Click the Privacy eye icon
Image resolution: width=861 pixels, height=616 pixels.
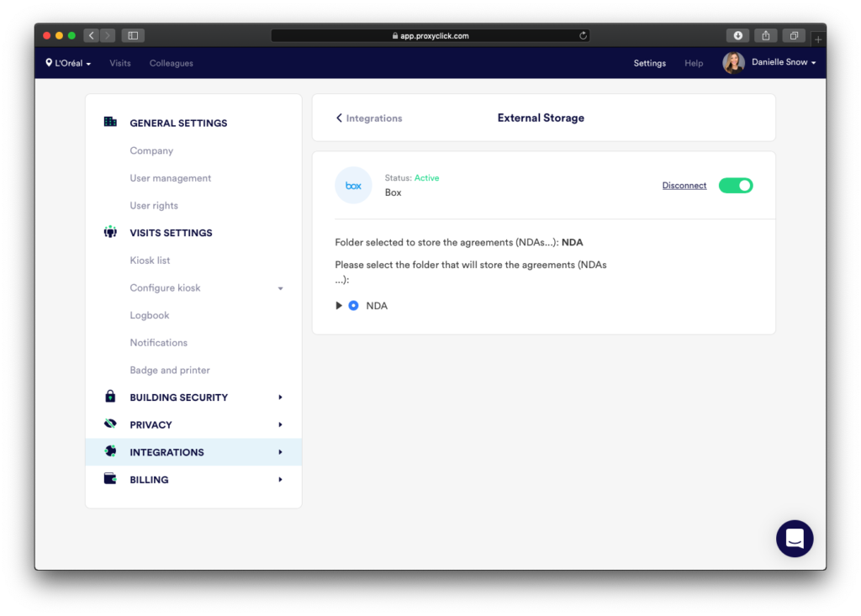(110, 424)
